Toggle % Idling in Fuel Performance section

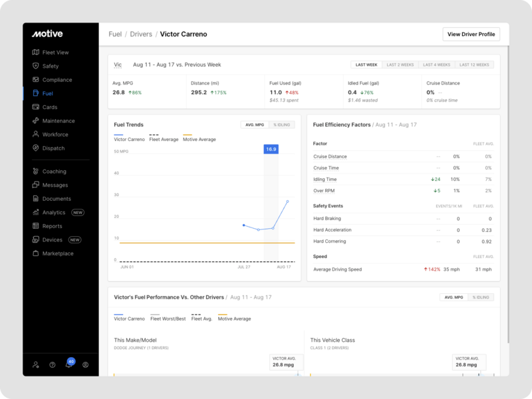(481, 297)
